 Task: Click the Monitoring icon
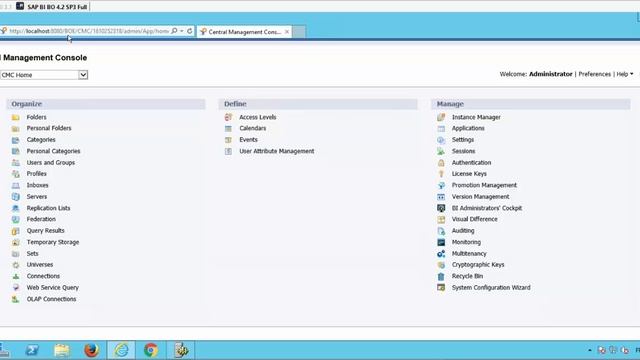tap(441, 242)
